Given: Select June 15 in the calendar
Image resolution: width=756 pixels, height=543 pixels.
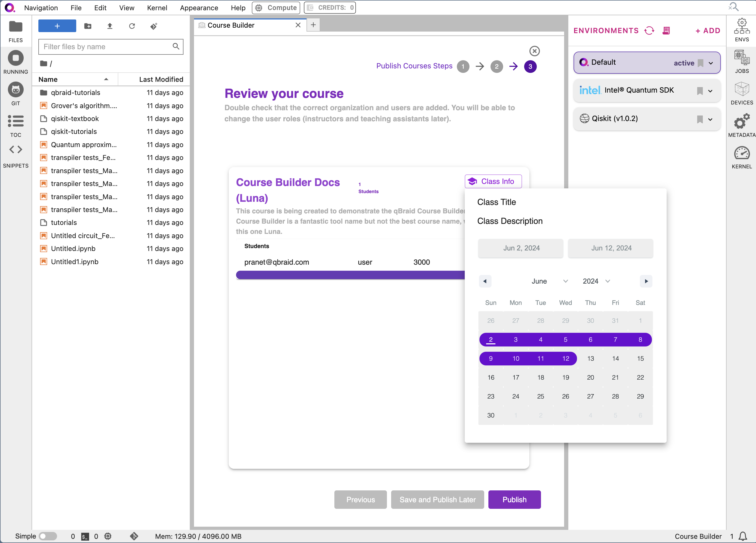Looking at the screenshot, I should point(640,358).
